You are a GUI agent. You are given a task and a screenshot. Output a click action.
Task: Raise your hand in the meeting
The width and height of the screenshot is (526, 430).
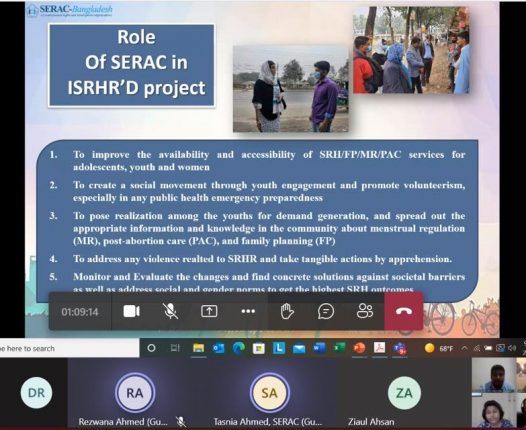pyautogui.click(x=287, y=311)
